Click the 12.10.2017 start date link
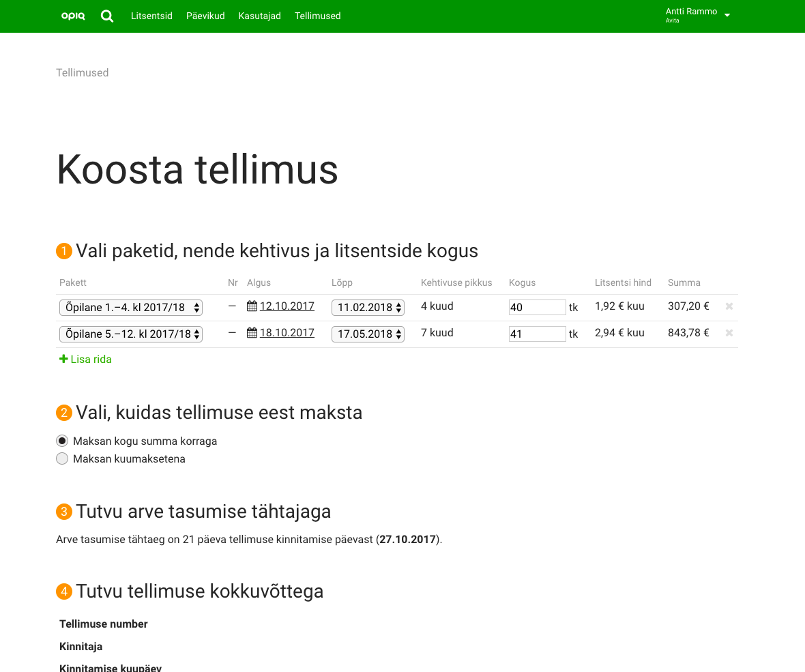Image resolution: width=805 pixels, height=672 pixels. click(x=287, y=306)
